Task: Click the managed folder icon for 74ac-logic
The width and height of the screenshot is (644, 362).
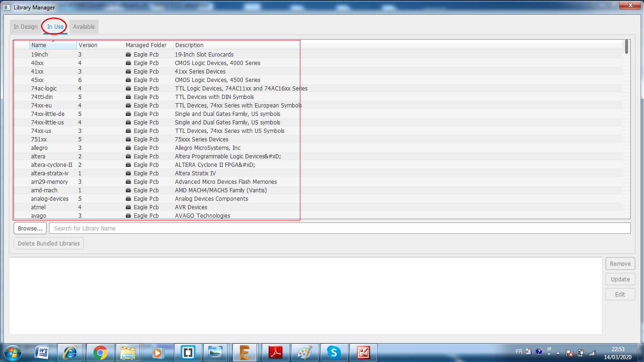Action: [128, 89]
